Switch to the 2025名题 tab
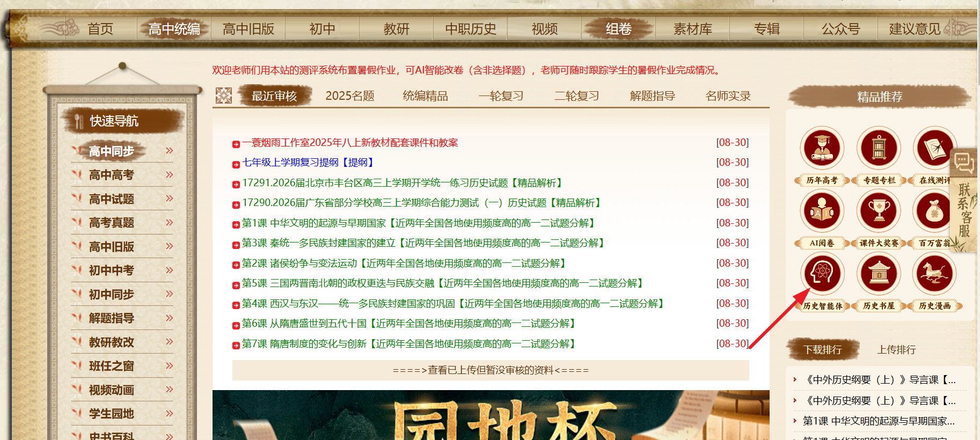The width and height of the screenshot is (980, 440). [349, 96]
